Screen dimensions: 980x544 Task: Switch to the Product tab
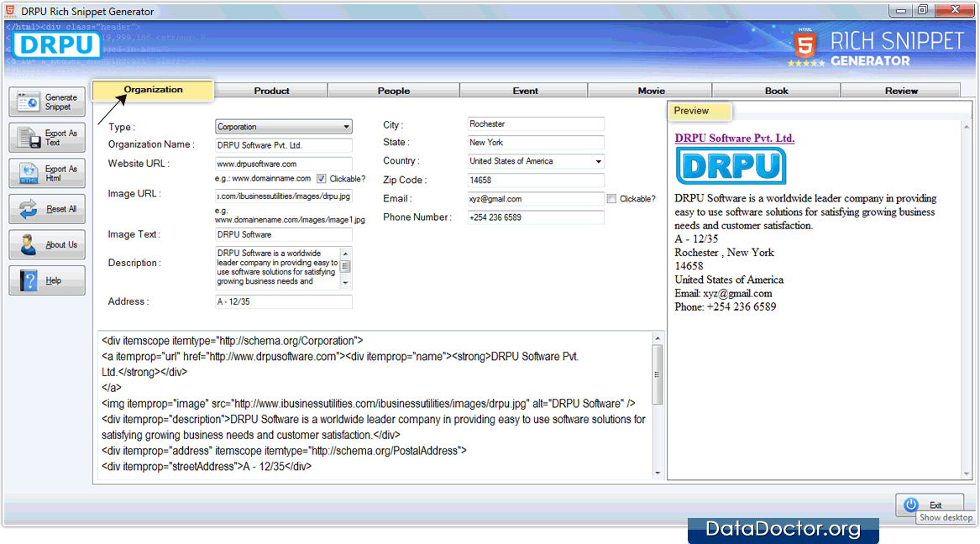point(271,91)
